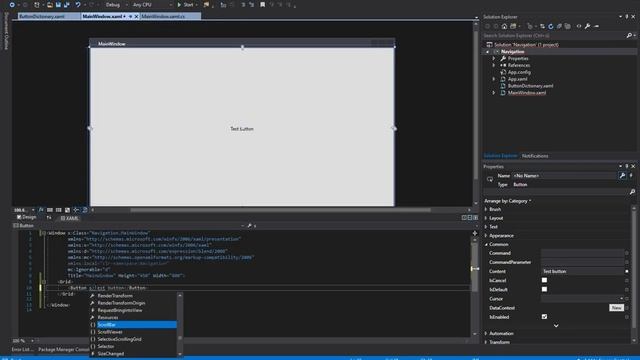Viewport: 640px width, 360px height.
Task: Click the Start debugging button
Action: pos(185,5)
